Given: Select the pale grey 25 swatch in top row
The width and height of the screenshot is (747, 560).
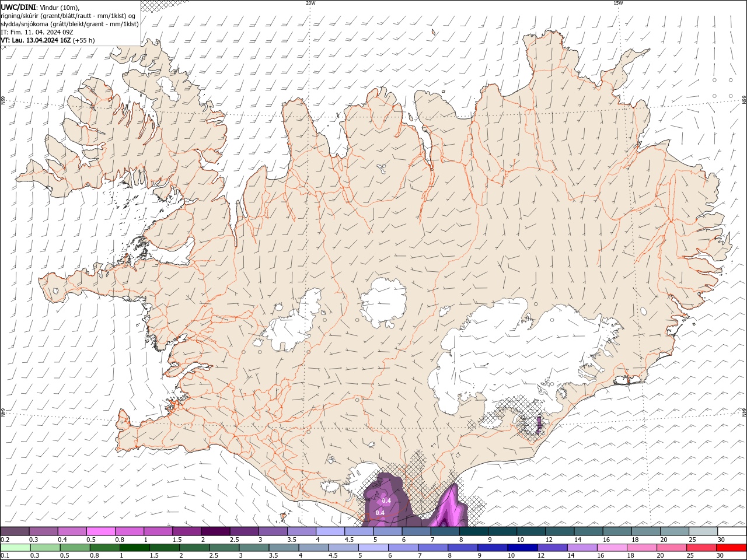Looking at the screenshot, I should (x=703, y=531).
